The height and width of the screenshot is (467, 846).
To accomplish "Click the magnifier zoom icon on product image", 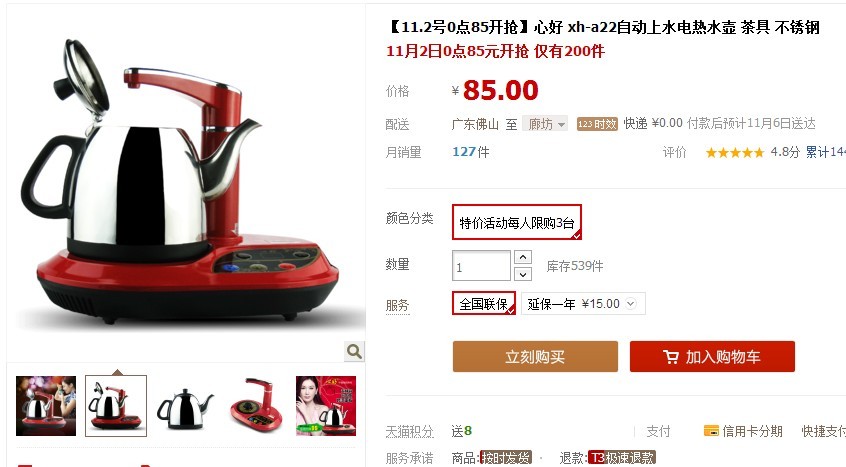I will click(354, 352).
